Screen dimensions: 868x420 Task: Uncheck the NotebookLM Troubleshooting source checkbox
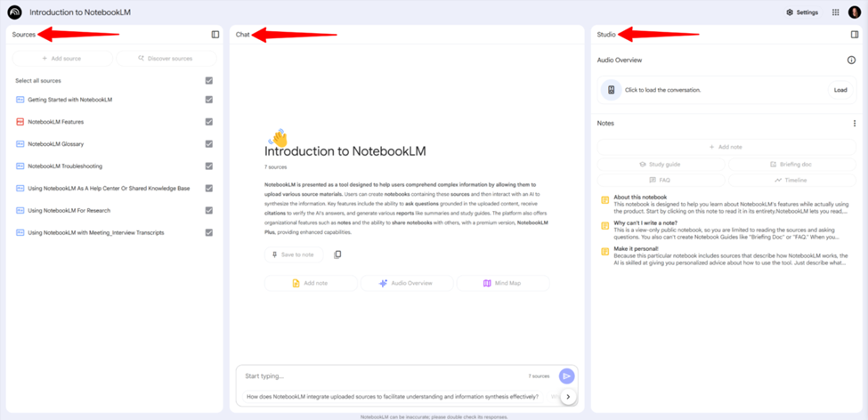(x=209, y=166)
